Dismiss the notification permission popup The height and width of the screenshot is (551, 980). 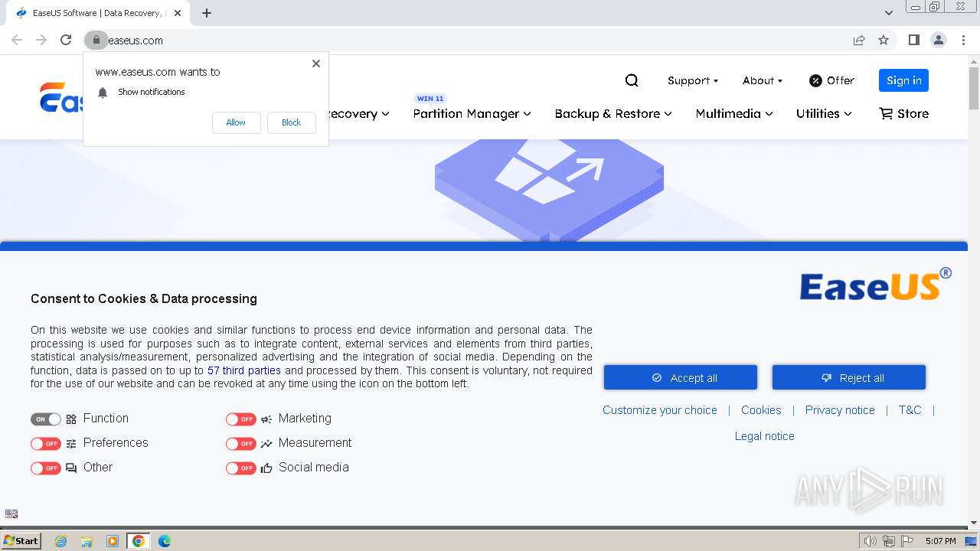coord(315,64)
